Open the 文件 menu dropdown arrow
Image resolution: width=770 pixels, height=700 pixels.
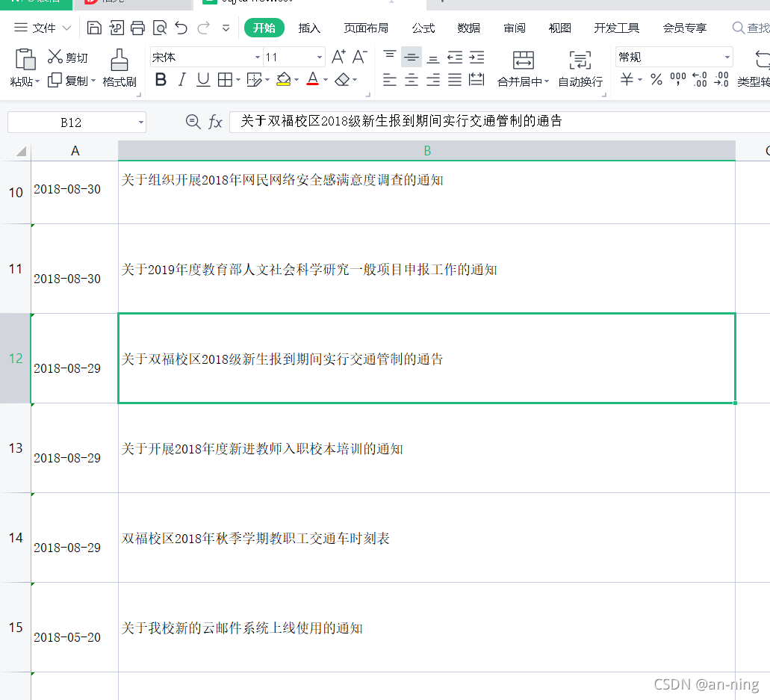(x=66, y=28)
